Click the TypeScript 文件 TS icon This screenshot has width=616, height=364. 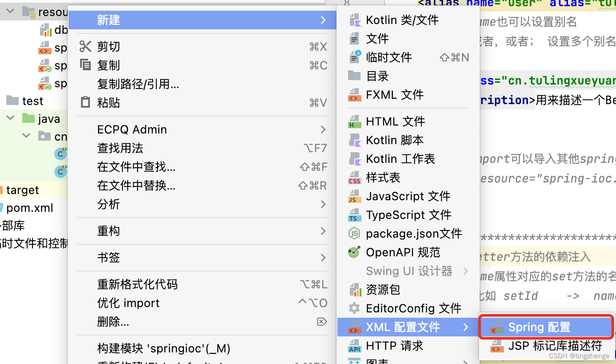click(354, 215)
